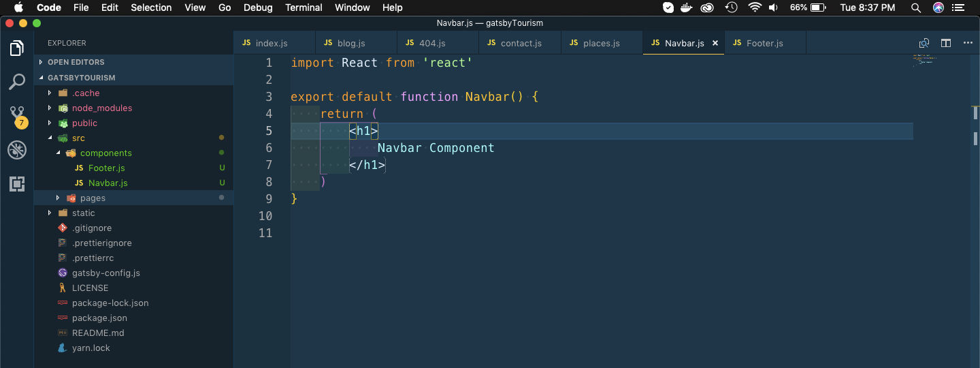The image size is (980, 368).
Task: Expand the .cache folder
Action: 133,93
